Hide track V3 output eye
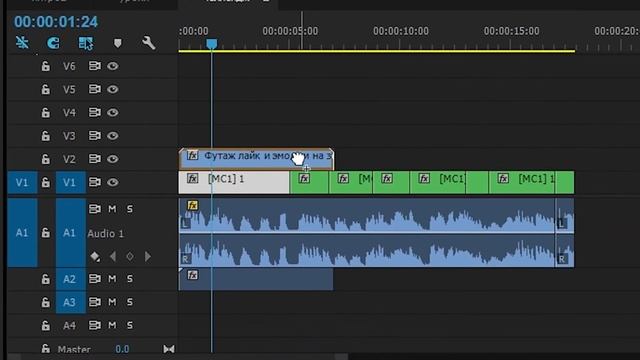This screenshot has height=360, width=640. (x=113, y=136)
